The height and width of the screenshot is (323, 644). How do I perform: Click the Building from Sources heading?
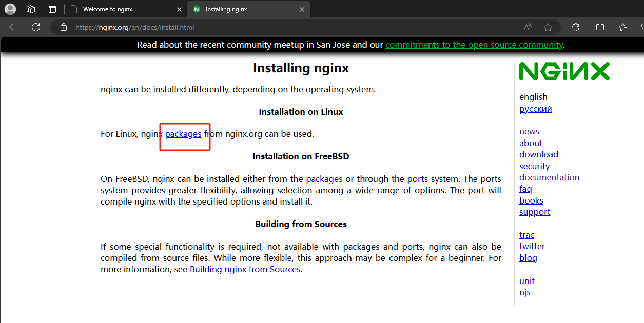coord(301,224)
